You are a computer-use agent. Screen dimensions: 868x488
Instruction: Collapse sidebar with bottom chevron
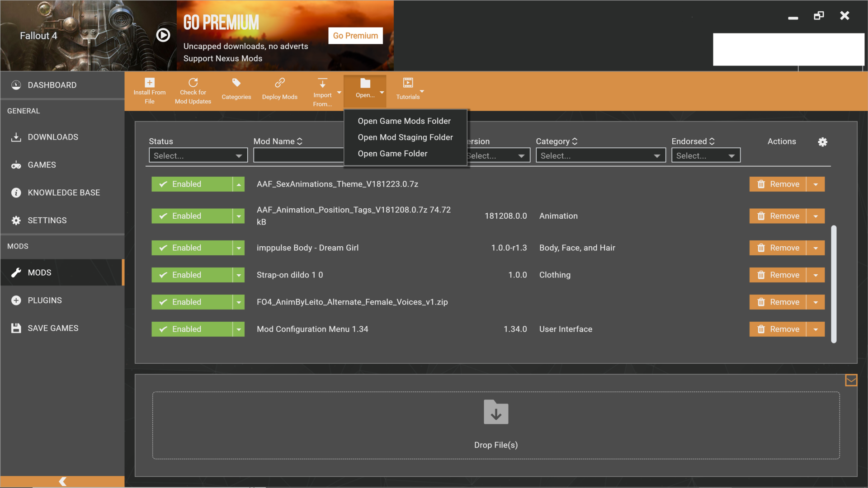point(62,482)
